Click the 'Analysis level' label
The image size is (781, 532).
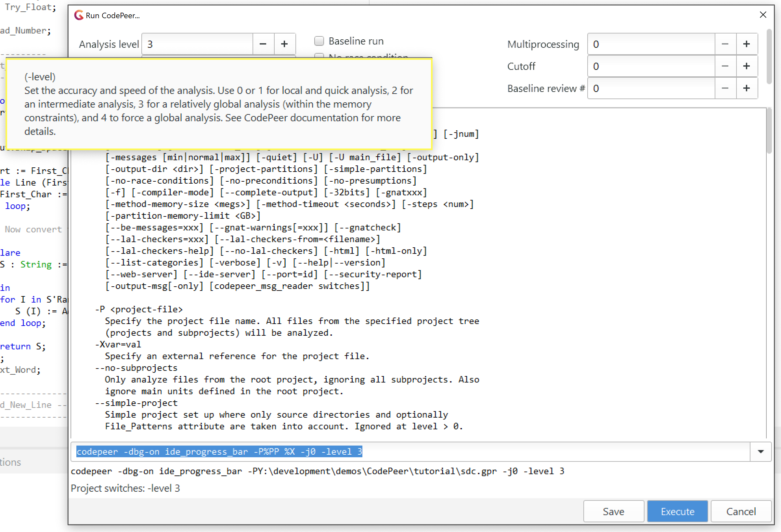pos(109,44)
